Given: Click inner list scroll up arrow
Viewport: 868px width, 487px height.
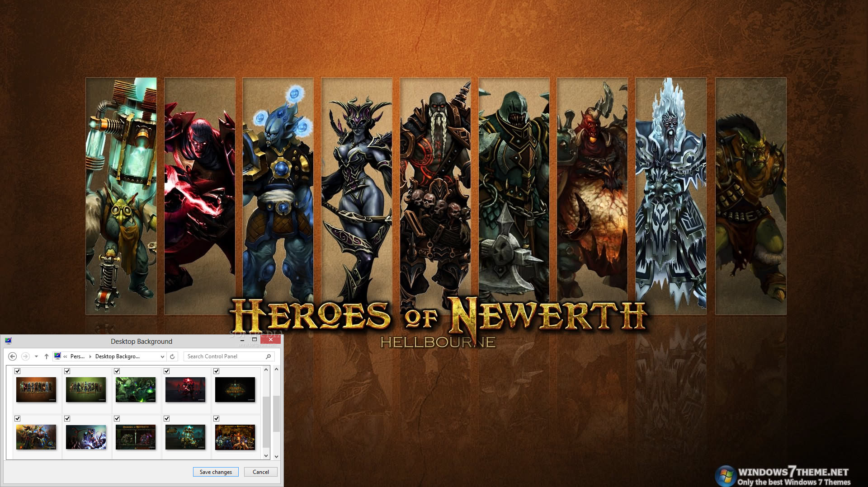Looking at the screenshot, I should pyautogui.click(x=266, y=370).
